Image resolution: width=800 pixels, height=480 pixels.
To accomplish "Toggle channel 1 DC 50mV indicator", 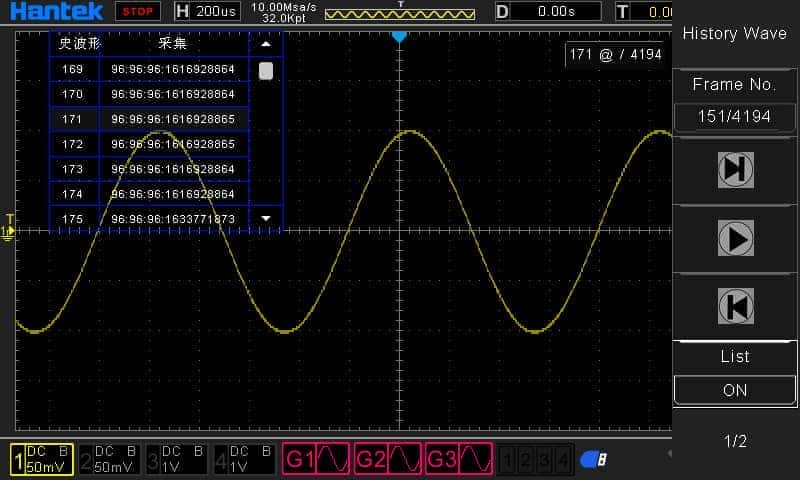I will tap(43, 460).
